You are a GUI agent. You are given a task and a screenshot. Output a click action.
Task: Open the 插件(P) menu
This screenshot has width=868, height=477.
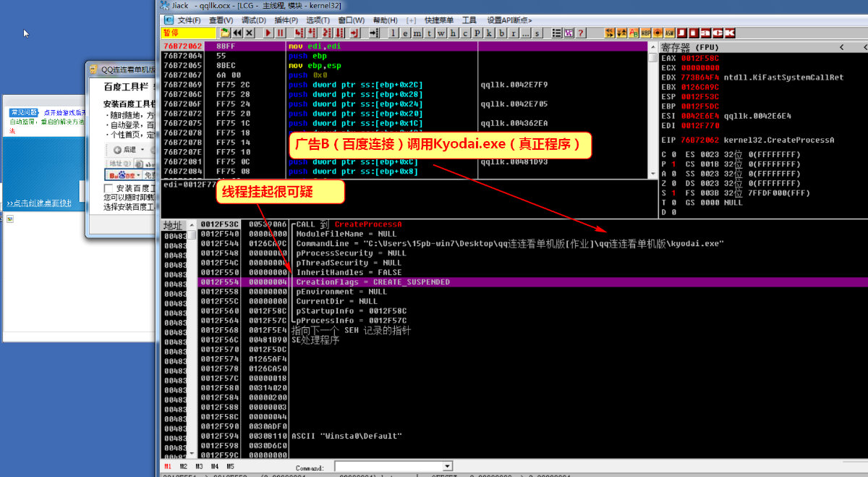286,20
